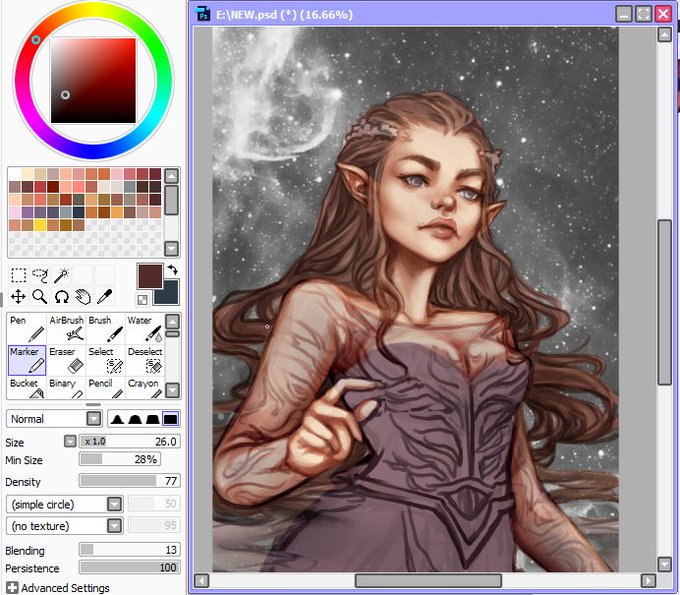Toggle transparent color checker icon
The height and width of the screenshot is (595, 680).
click(x=142, y=299)
